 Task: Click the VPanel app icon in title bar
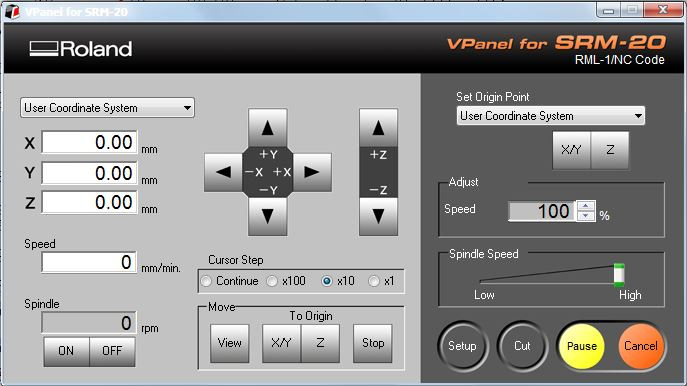pos(12,11)
